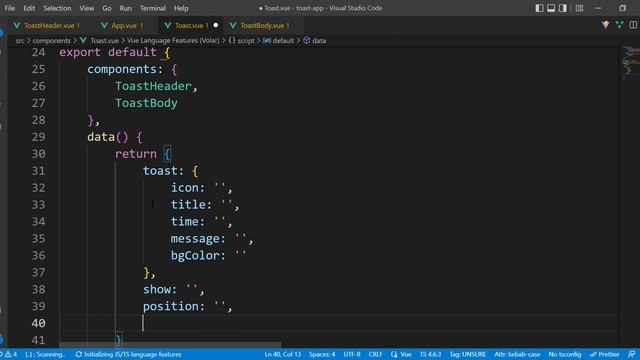
Task: Click Prettier status bar item
Action: click(x=604, y=354)
